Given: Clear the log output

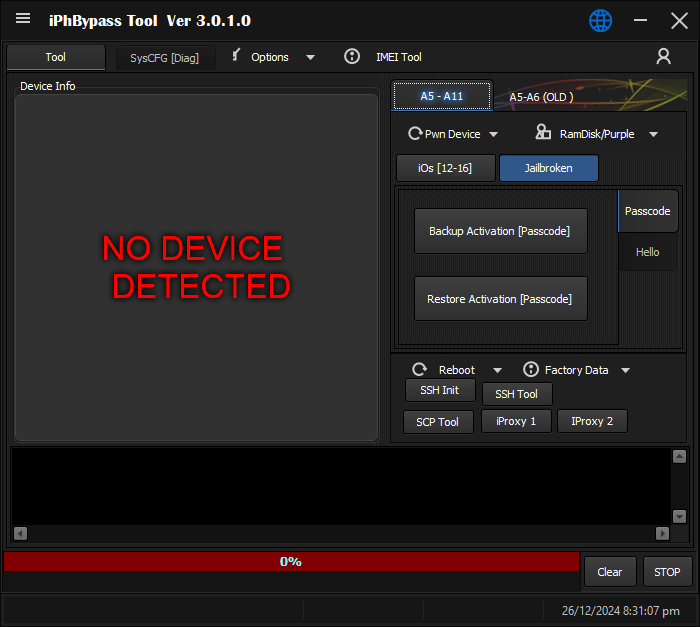Looking at the screenshot, I should (x=610, y=572).
